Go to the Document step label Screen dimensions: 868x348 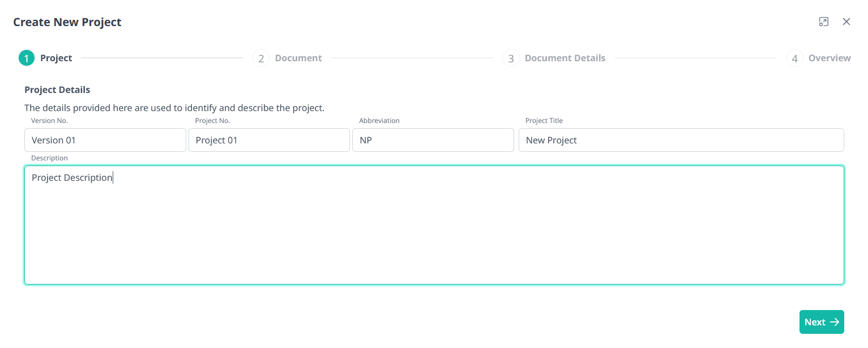[x=298, y=58]
